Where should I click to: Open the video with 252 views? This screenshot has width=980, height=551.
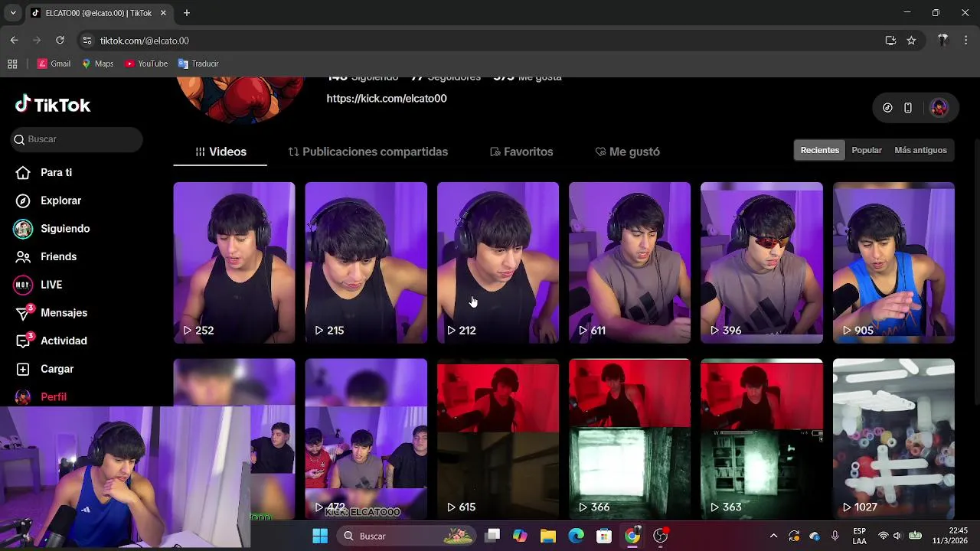click(x=234, y=262)
